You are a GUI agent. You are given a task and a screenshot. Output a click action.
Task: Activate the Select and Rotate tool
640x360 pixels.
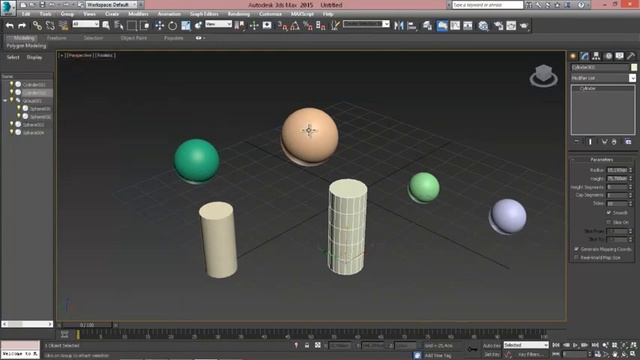(x=173, y=26)
